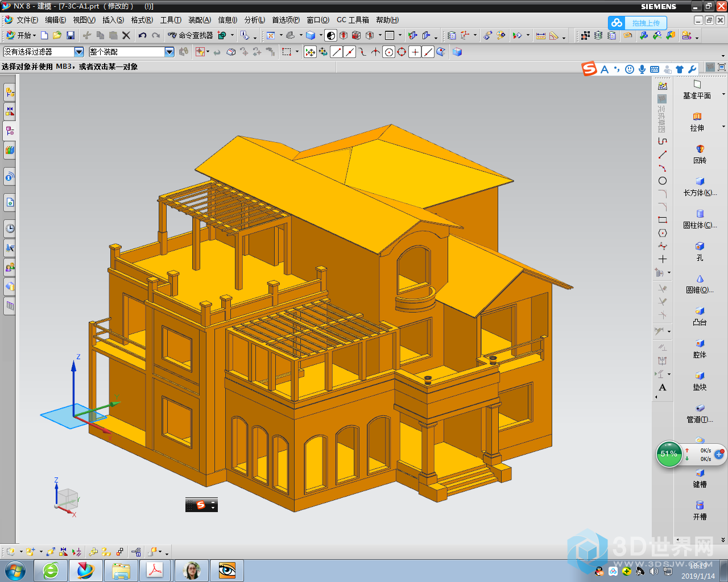Expand feature toolbar overflow chevron at bottom
This screenshot has height=582, width=728.
pyautogui.click(x=723, y=539)
